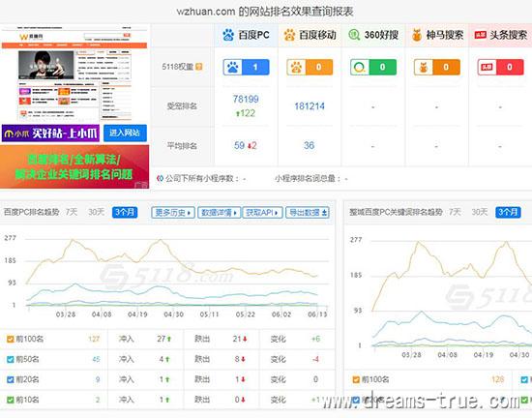Click the red down arrow in 前50名 跌出 row

click(x=243, y=359)
